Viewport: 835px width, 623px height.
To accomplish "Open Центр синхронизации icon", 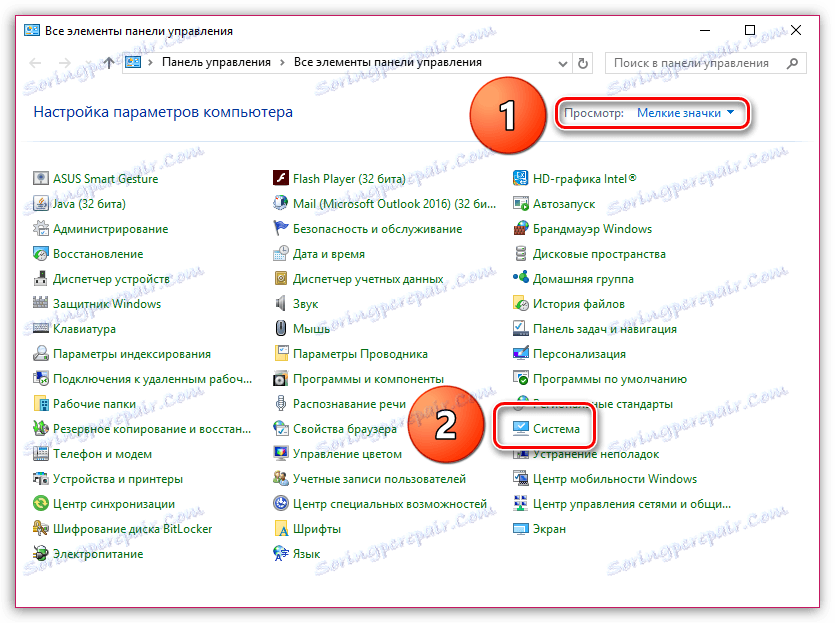I will tap(40, 504).
